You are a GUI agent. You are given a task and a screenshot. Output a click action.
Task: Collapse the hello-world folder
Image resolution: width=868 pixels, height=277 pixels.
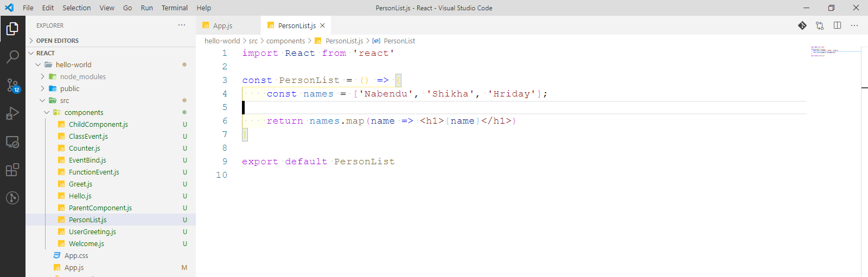[x=38, y=65]
